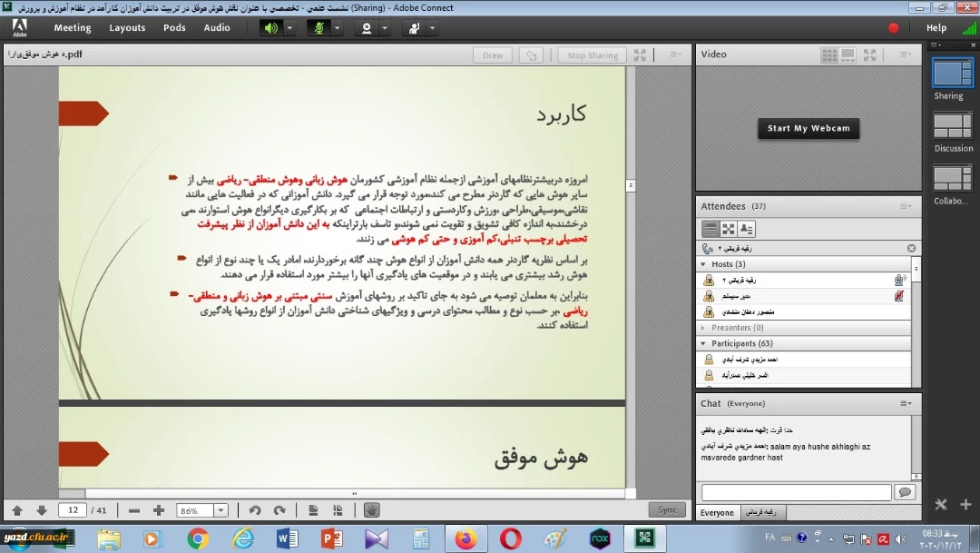Open the 86% zoom level dropdown
The width and height of the screenshot is (980, 553).
coord(220,510)
